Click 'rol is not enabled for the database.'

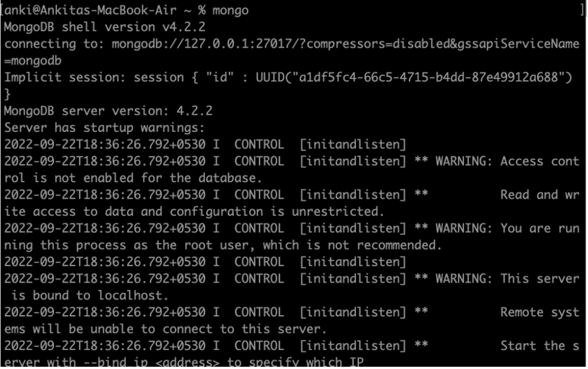133,178
